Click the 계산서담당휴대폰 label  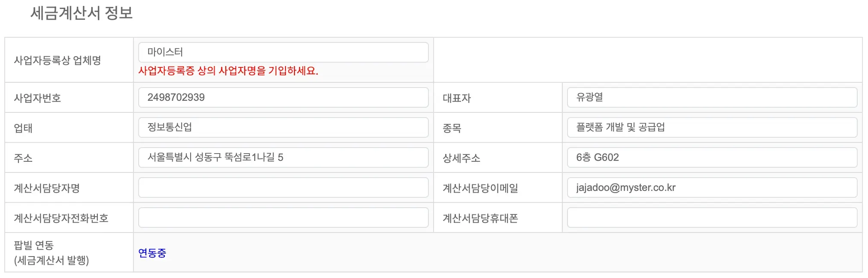(480, 218)
